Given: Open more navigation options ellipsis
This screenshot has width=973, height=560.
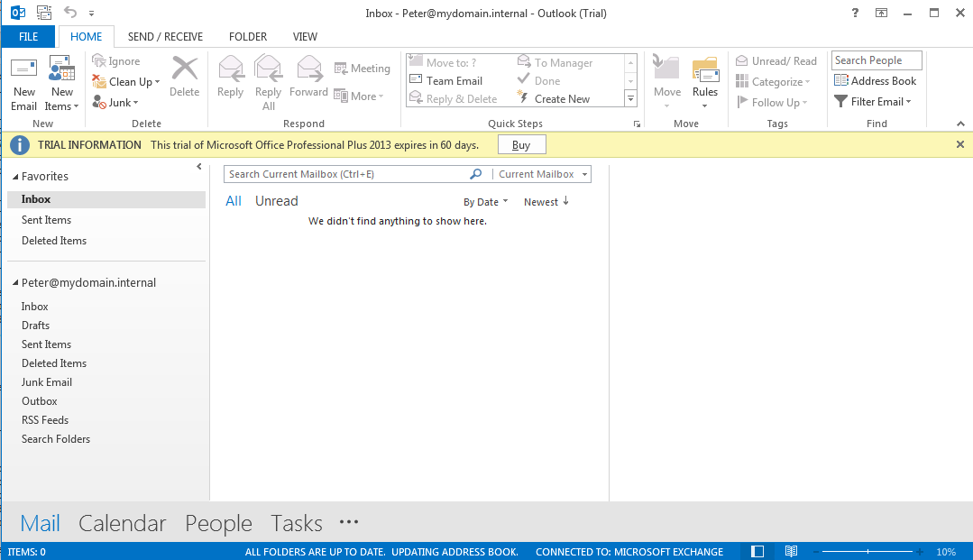Looking at the screenshot, I should (349, 522).
